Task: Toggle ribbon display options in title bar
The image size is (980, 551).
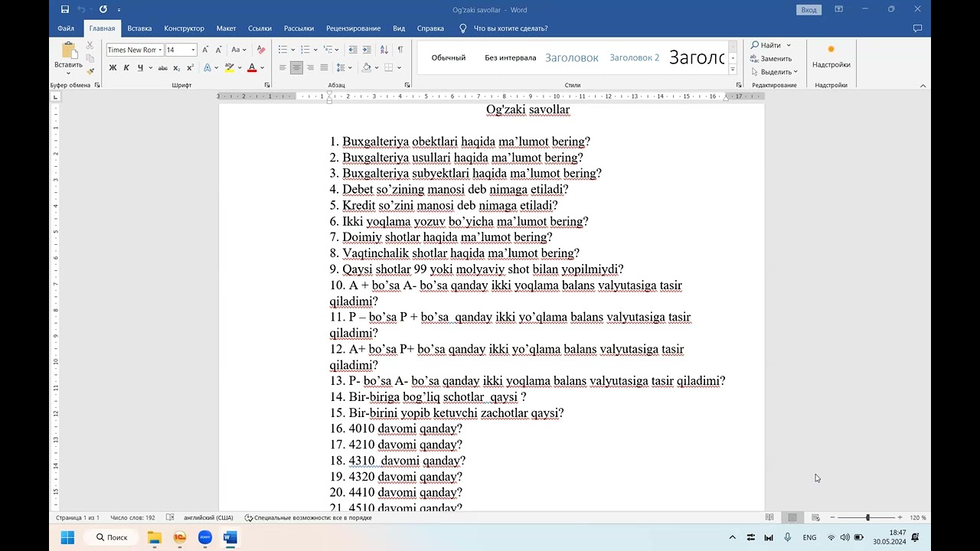Action: [839, 9]
